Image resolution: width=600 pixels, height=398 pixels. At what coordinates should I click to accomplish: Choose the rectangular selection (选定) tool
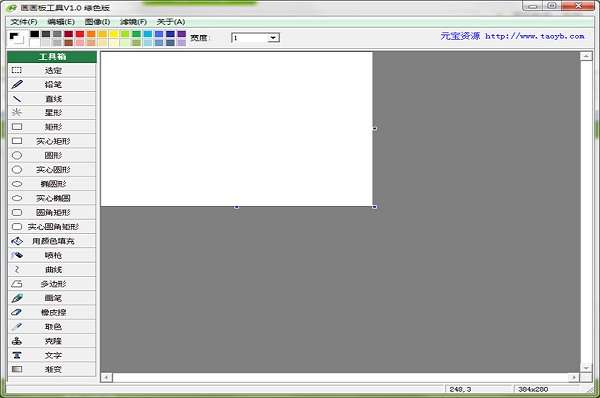pyautogui.click(x=52, y=70)
